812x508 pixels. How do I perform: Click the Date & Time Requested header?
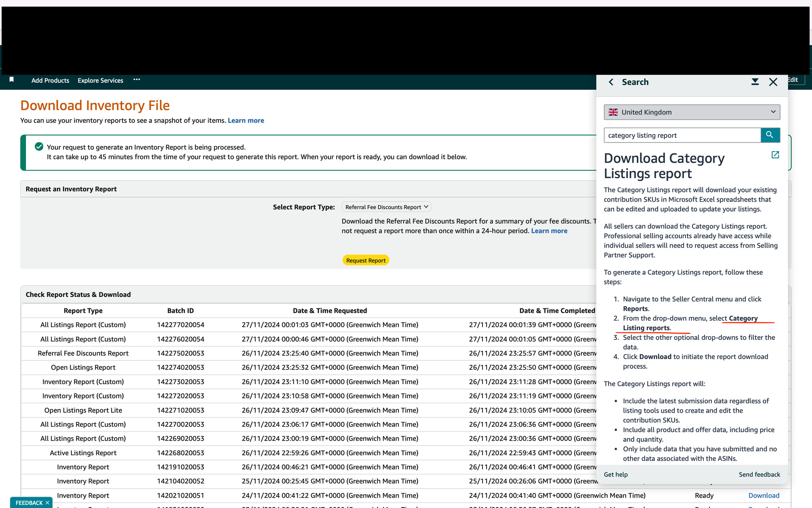point(330,311)
